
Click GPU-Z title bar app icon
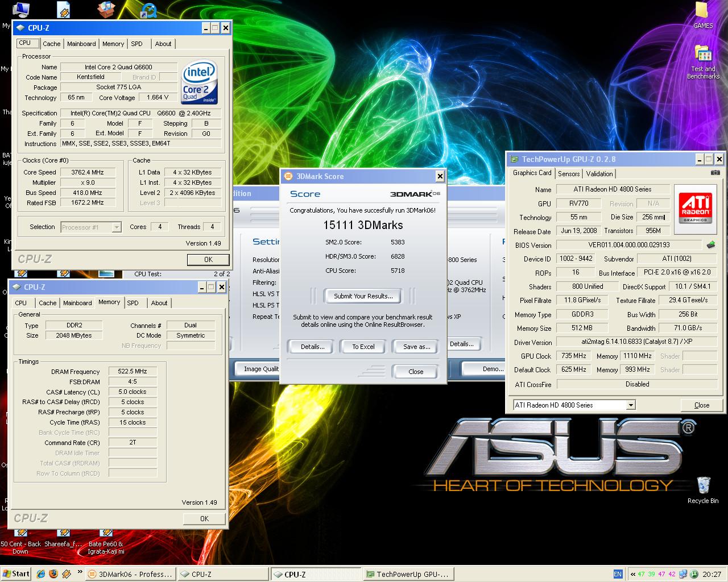point(514,159)
